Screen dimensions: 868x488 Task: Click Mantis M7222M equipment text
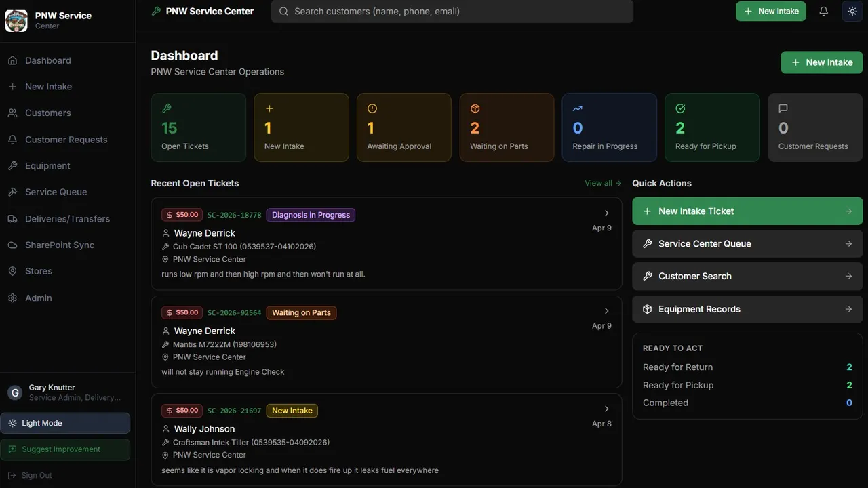point(224,344)
